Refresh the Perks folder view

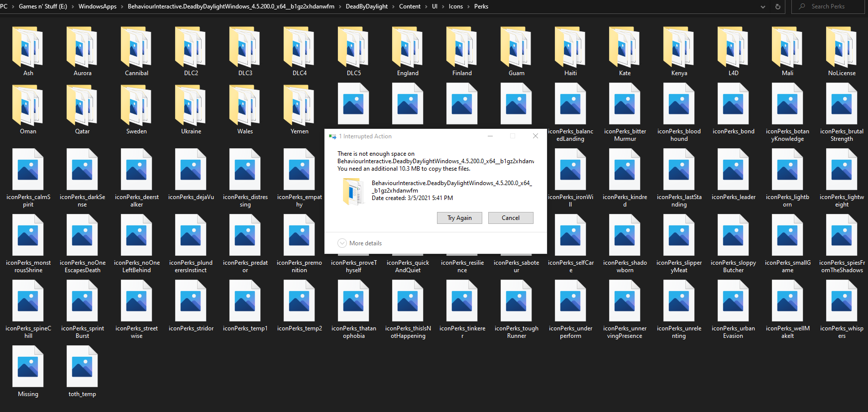[777, 6]
